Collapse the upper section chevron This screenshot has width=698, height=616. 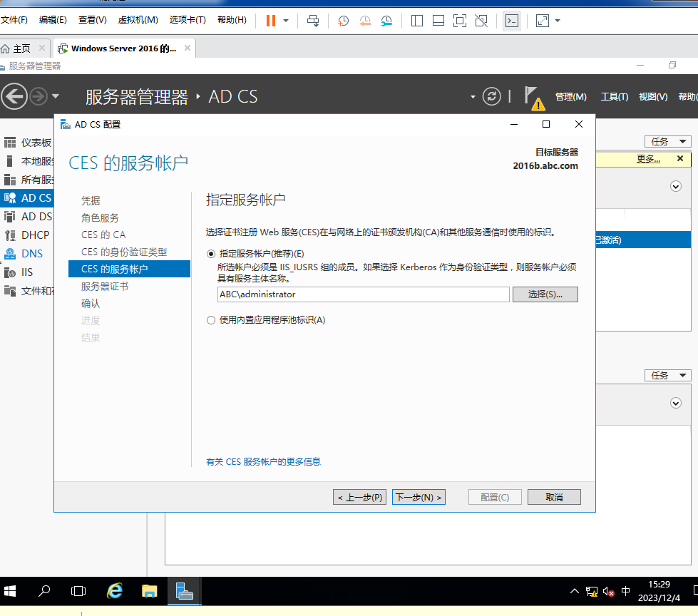[x=676, y=186]
